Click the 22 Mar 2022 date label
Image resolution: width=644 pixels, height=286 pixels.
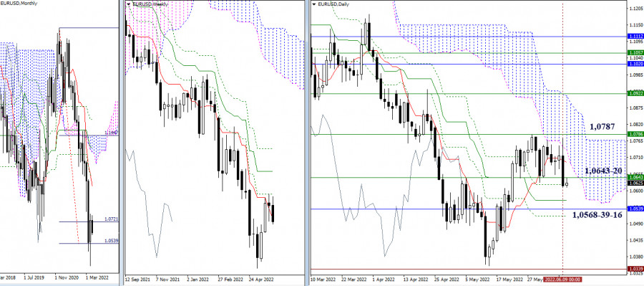pyautogui.click(x=354, y=279)
